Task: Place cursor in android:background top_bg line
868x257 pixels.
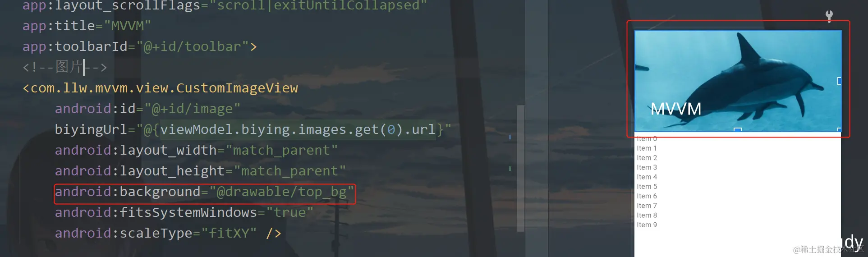Action: coord(205,192)
